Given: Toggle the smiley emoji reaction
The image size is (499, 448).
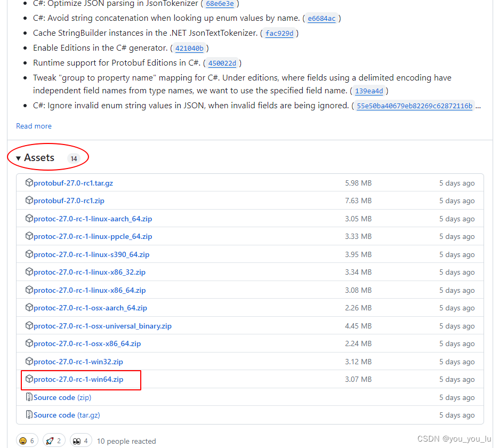Looking at the screenshot, I should click(x=27, y=440).
